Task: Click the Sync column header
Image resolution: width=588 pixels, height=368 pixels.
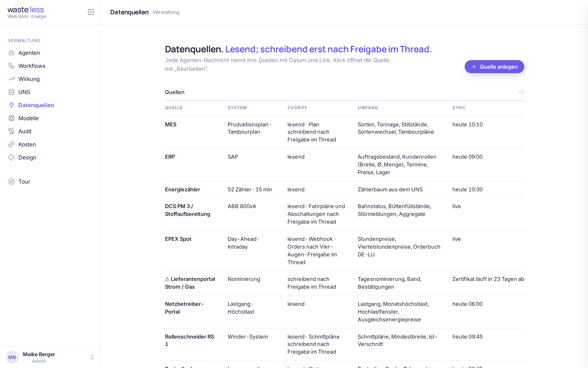Action: (x=459, y=108)
